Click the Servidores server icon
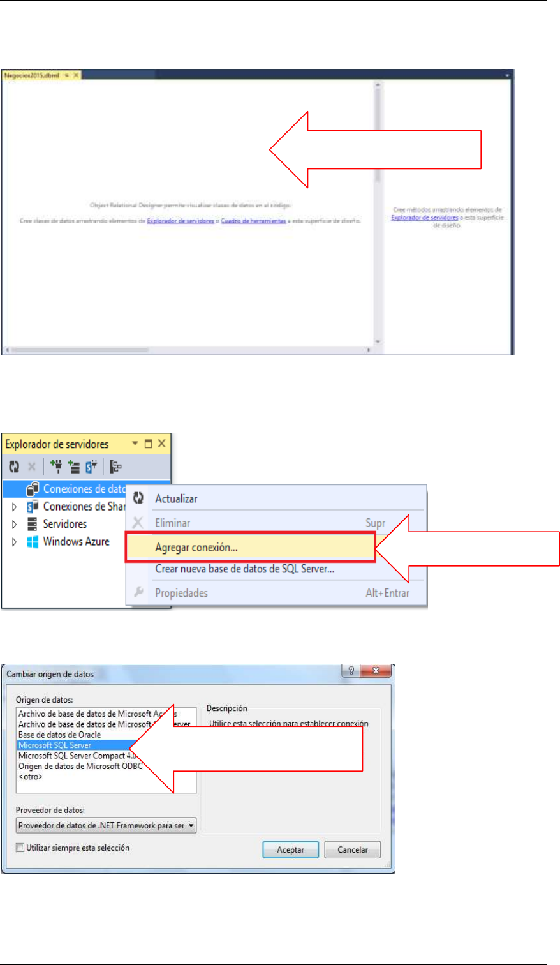 33,524
